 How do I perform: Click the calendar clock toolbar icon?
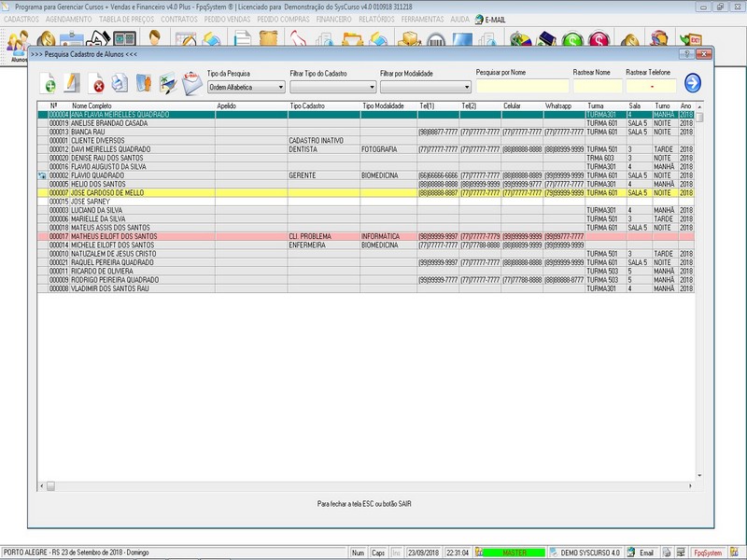pyautogui.click(x=186, y=39)
